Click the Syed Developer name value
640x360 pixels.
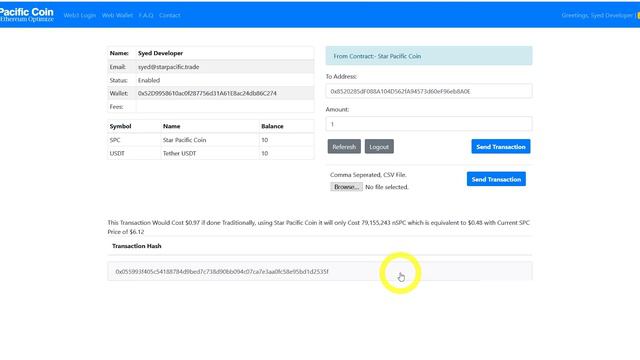pos(160,53)
